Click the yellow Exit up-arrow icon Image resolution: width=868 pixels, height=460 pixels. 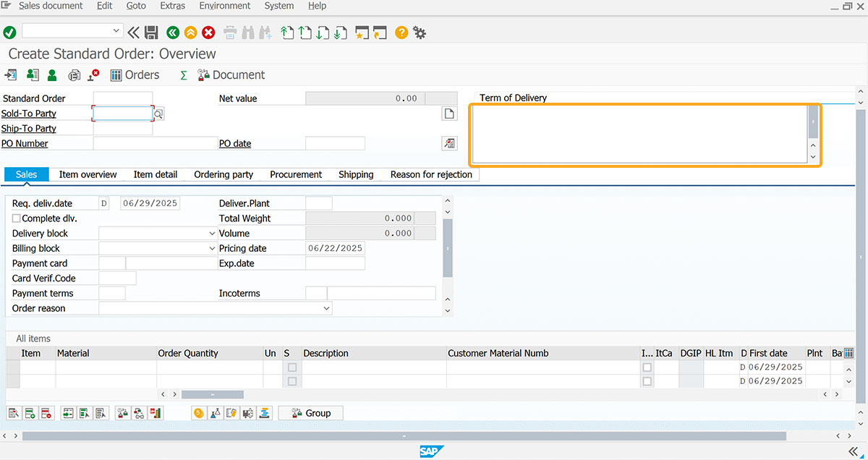click(x=190, y=32)
